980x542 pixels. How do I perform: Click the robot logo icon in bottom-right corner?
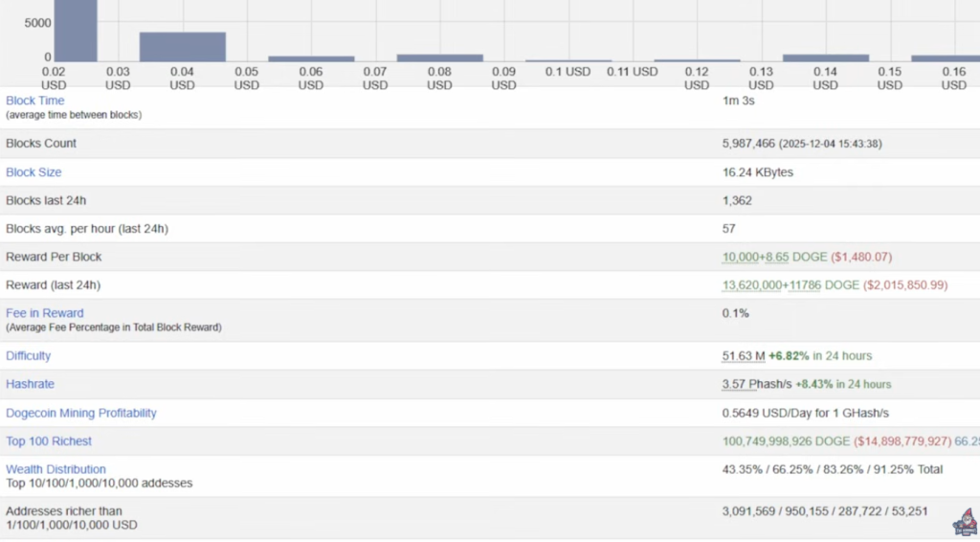pos(962,524)
